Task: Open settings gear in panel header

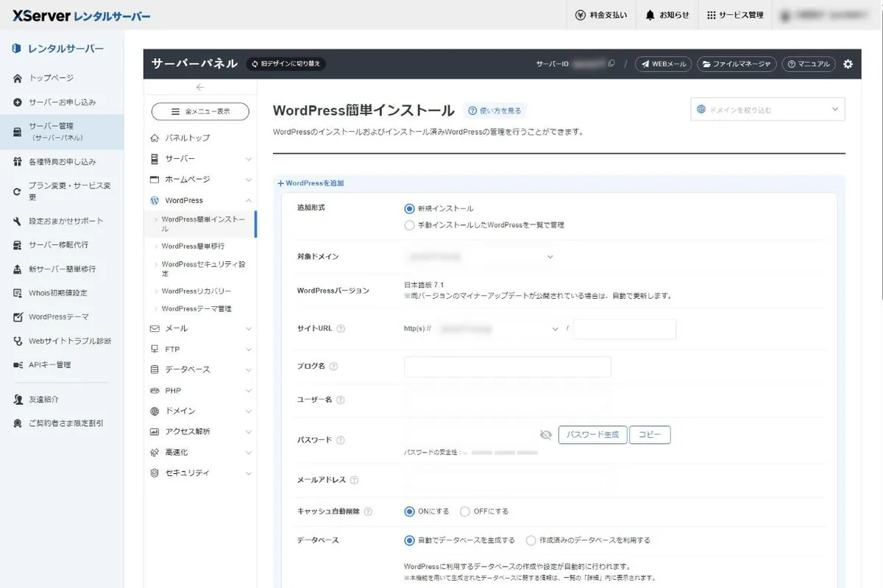Action: (x=848, y=64)
